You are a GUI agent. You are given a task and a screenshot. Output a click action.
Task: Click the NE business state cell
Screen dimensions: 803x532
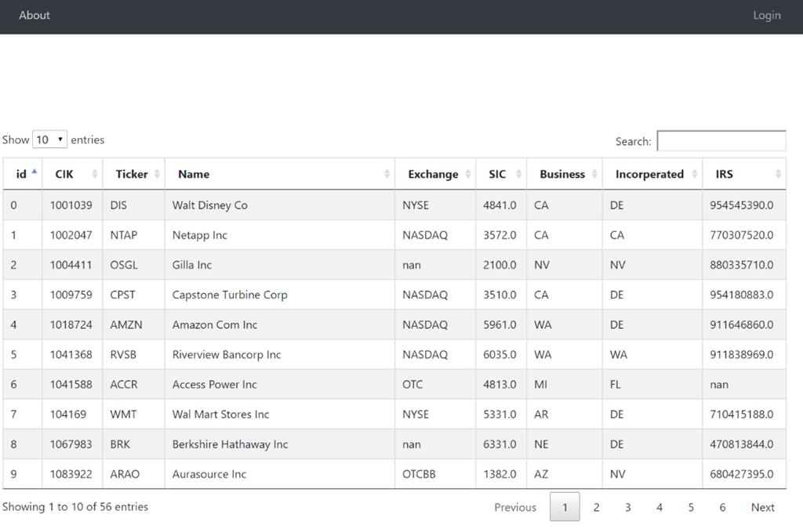click(565, 444)
